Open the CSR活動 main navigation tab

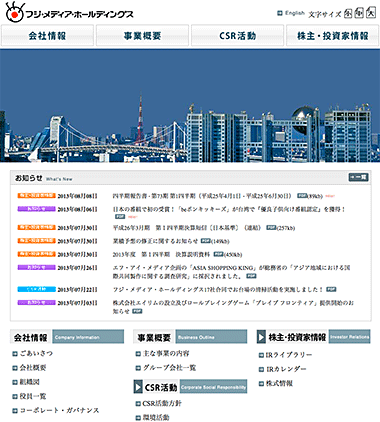237,35
